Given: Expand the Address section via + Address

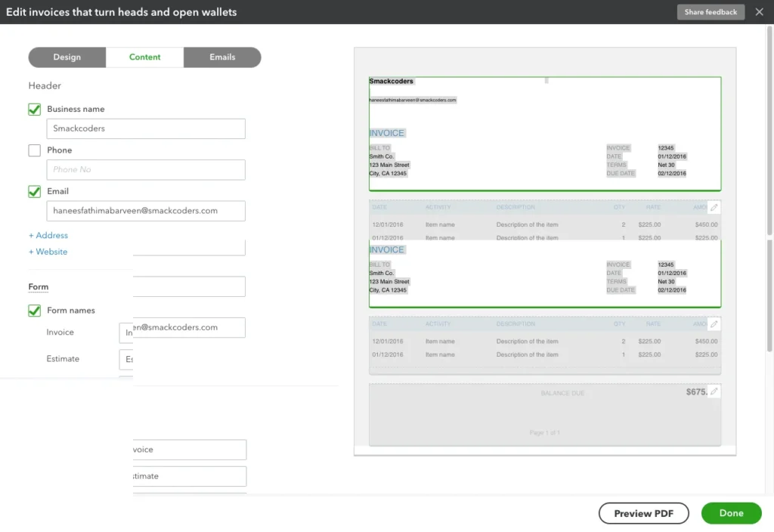Looking at the screenshot, I should coord(48,235).
